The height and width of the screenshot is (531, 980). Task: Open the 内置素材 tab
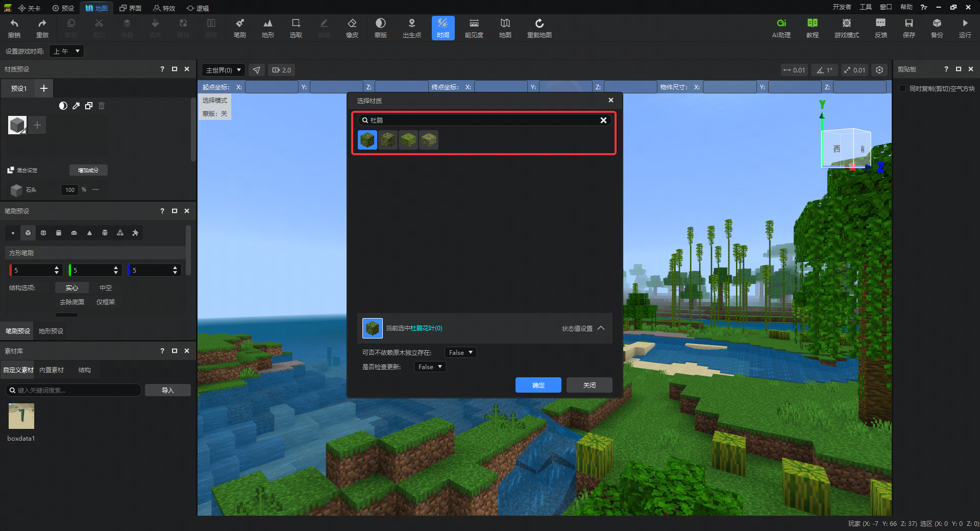pos(52,370)
